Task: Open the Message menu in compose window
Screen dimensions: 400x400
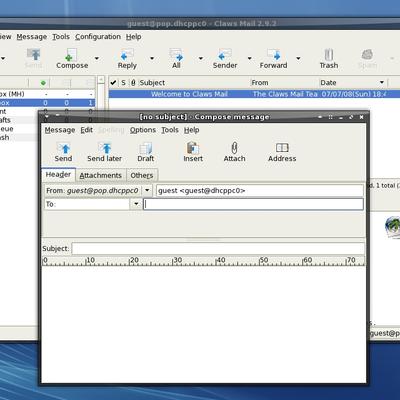Action: coord(60,130)
